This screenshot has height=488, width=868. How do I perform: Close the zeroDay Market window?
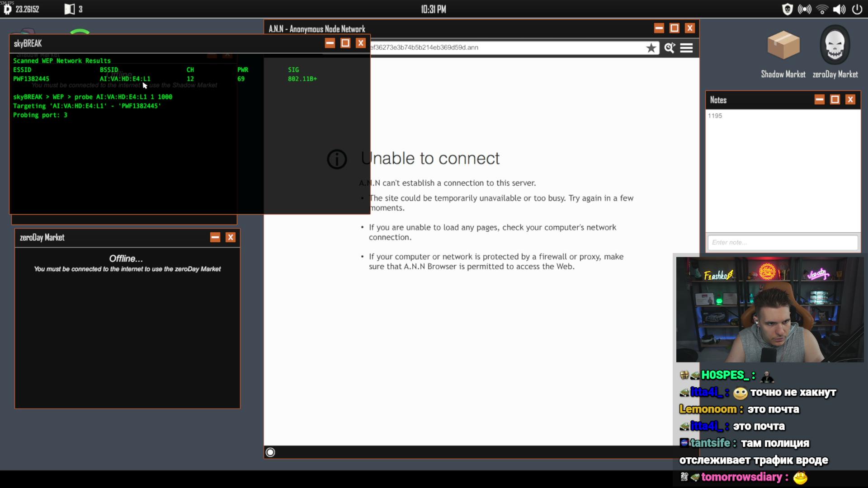click(231, 238)
